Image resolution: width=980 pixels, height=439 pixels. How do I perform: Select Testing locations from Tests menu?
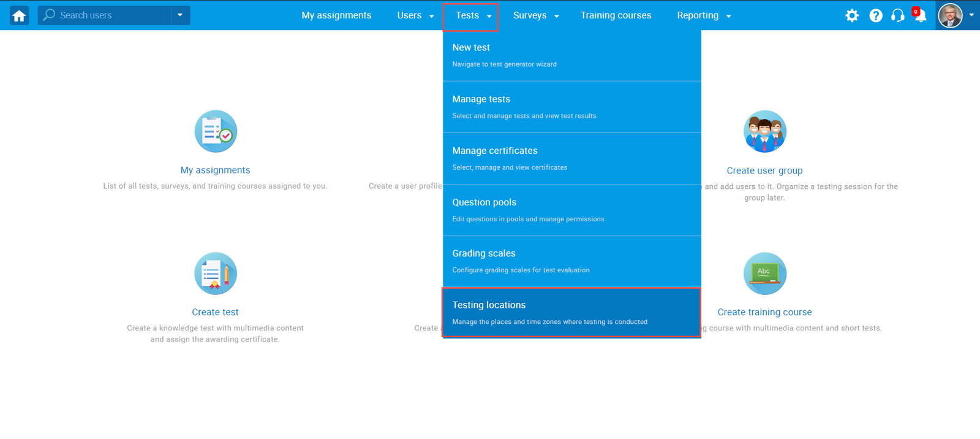[x=571, y=312]
